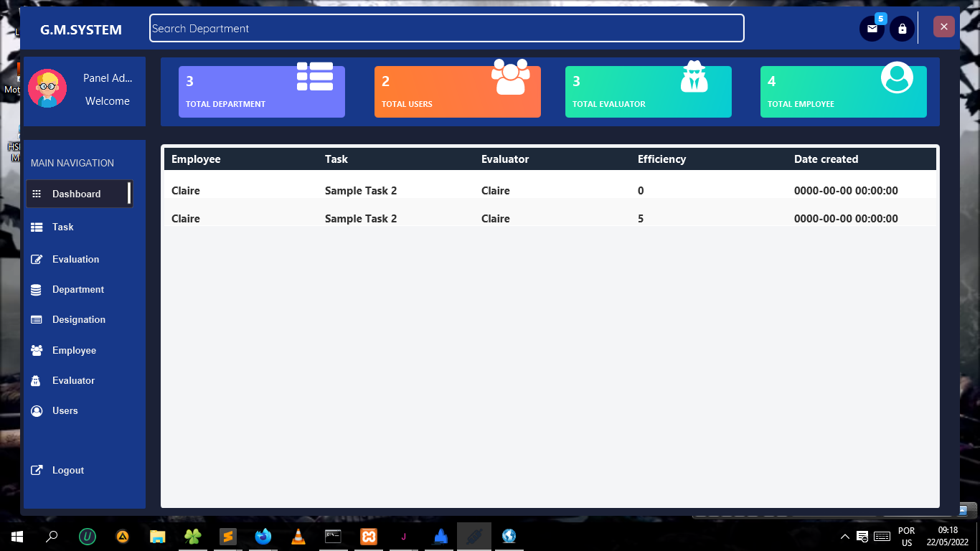Close the G.M.SYSTEM window with the X button
Screen dimensions: 980x551
(944, 27)
